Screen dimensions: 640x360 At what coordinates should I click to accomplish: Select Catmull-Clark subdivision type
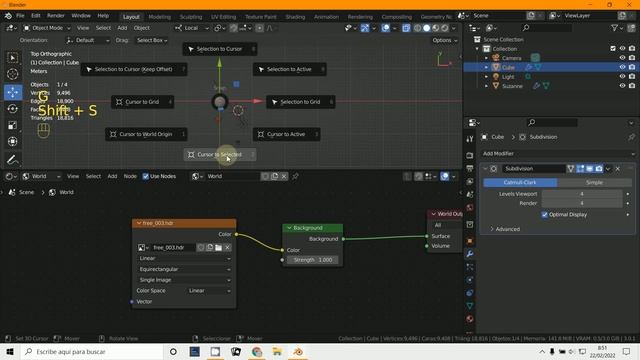(520, 182)
